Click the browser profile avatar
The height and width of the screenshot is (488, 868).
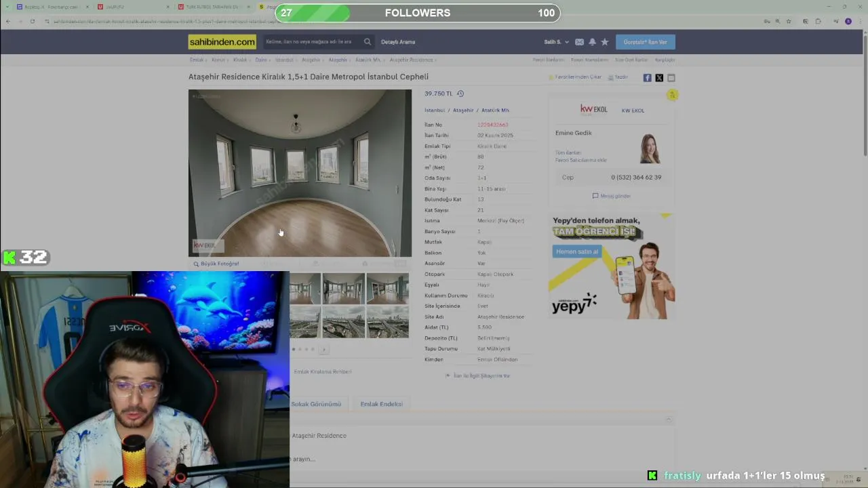pos(848,22)
